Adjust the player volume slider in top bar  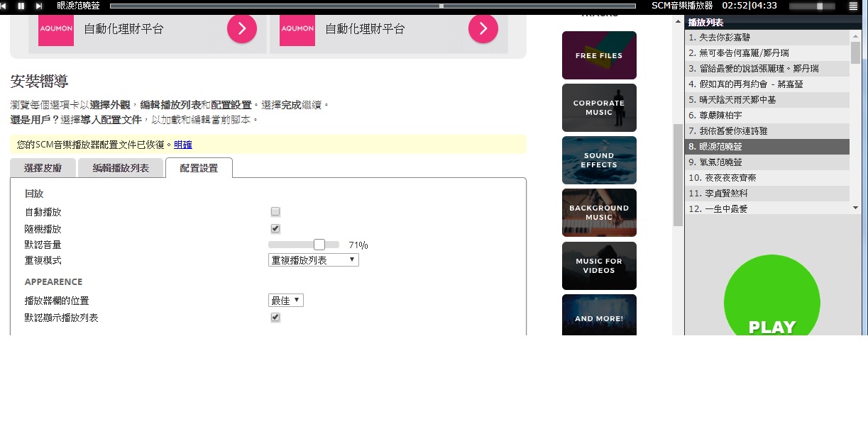tap(812, 6)
